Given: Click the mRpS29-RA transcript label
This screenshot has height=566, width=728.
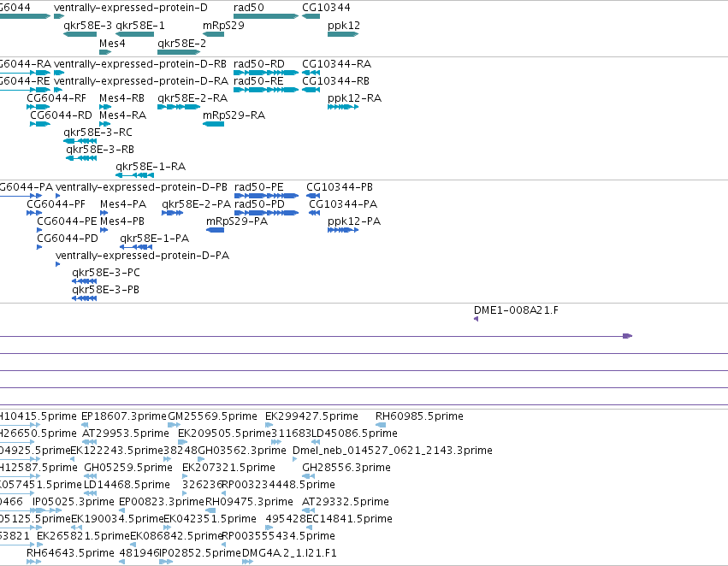Looking at the screenshot, I should [x=234, y=115].
